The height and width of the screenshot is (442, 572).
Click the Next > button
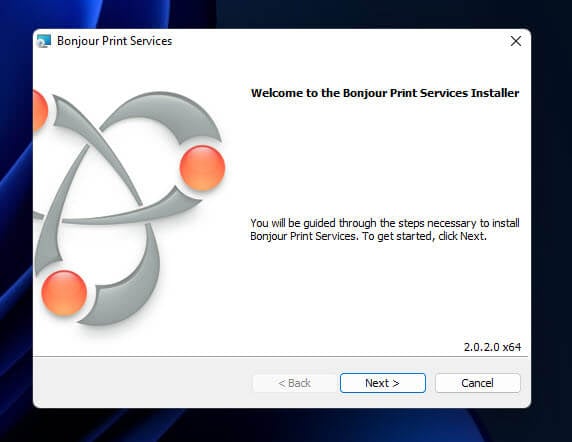coord(383,383)
